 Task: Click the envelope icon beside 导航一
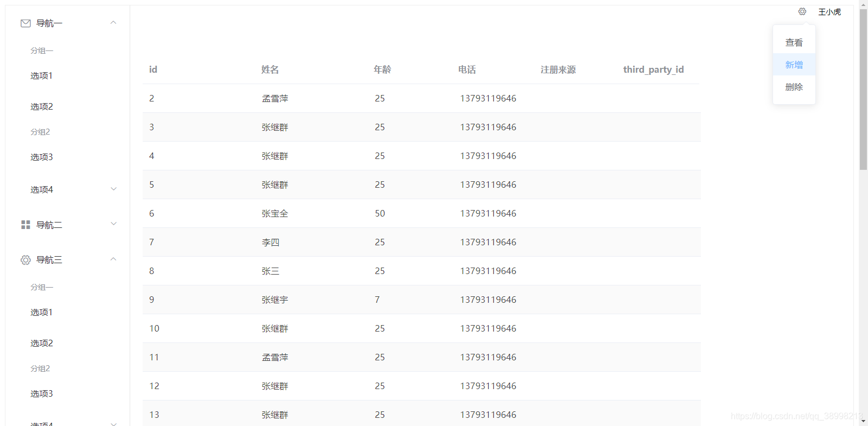(x=25, y=23)
